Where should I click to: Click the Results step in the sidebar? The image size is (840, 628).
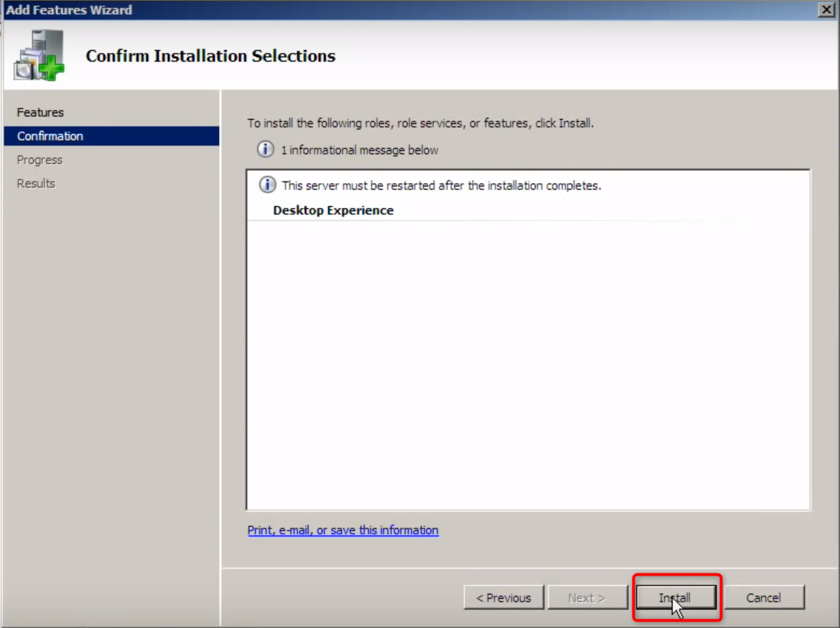point(36,184)
